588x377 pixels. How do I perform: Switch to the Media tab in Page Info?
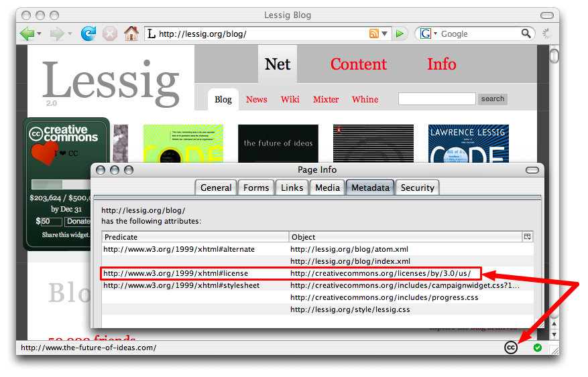pos(327,187)
